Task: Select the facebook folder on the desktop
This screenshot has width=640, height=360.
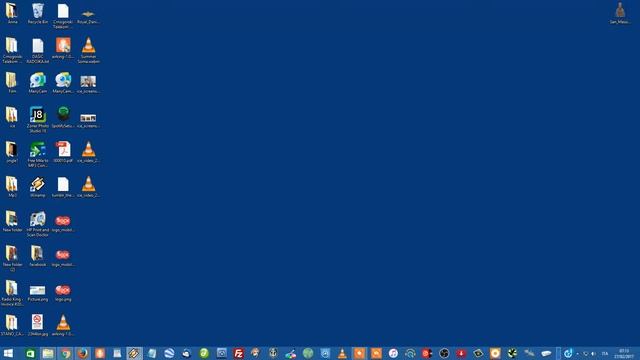Action: tap(38, 256)
